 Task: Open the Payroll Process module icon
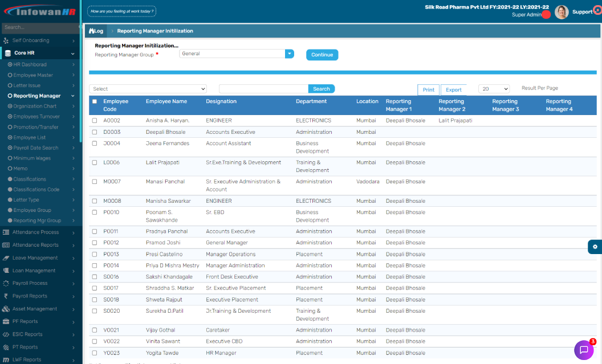tap(6, 283)
